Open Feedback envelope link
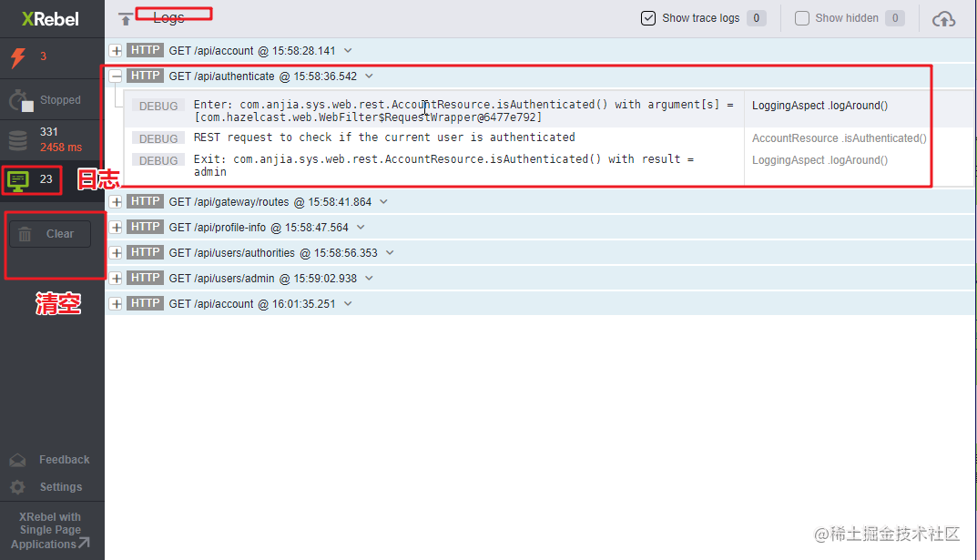This screenshot has width=977, height=560. pyautogui.click(x=50, y=460)
